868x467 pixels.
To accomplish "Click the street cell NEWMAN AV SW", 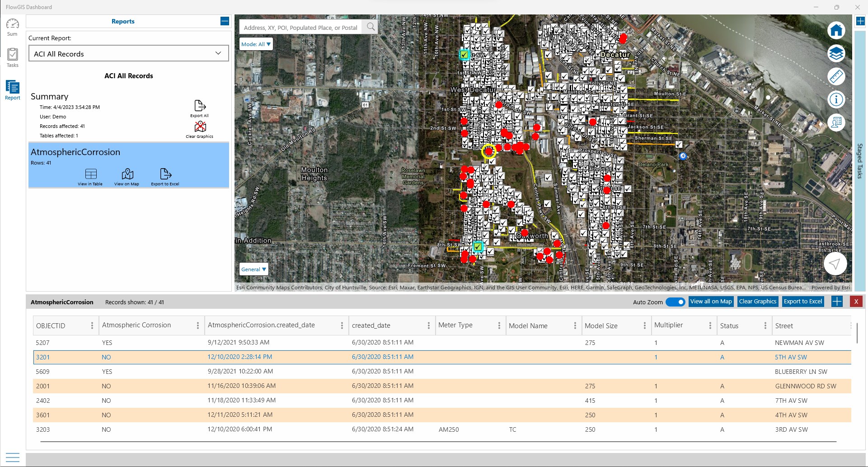I will point(799,343).
